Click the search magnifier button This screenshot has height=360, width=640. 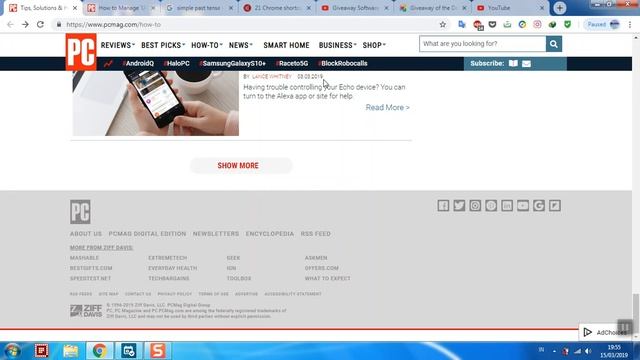[553, 44]
